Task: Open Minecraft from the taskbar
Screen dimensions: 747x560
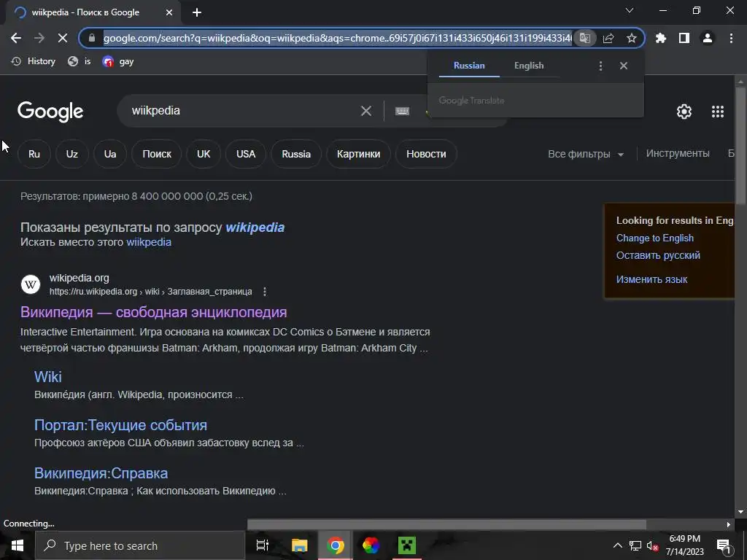Action: click(x=406, y=545)
